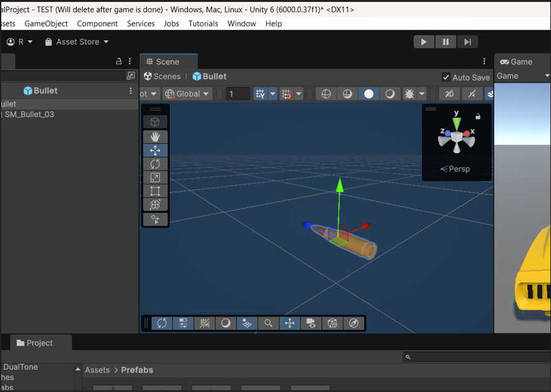Toggle Hierarchy panel lock icon
This screenshot has height=392, width=551.
click(x=119, y=61)
